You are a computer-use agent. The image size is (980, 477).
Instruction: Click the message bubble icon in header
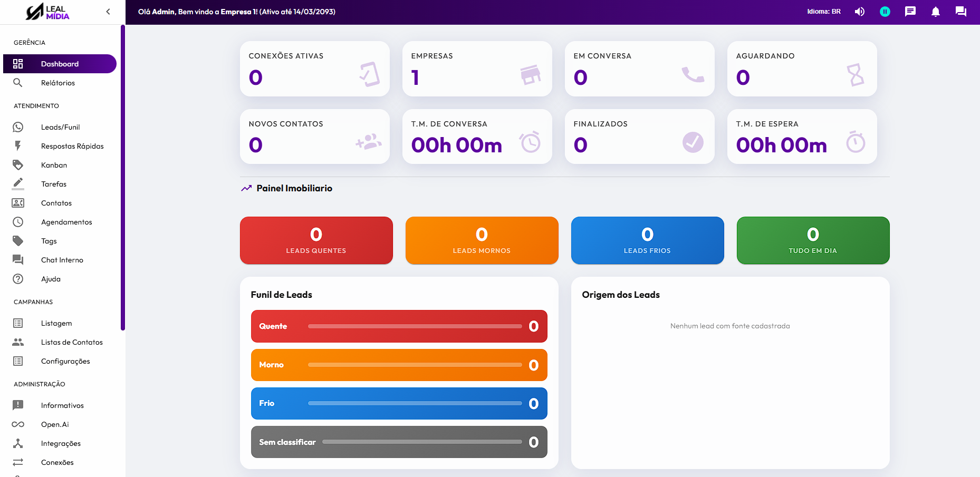pyautogui.click(x=910, y=12)
